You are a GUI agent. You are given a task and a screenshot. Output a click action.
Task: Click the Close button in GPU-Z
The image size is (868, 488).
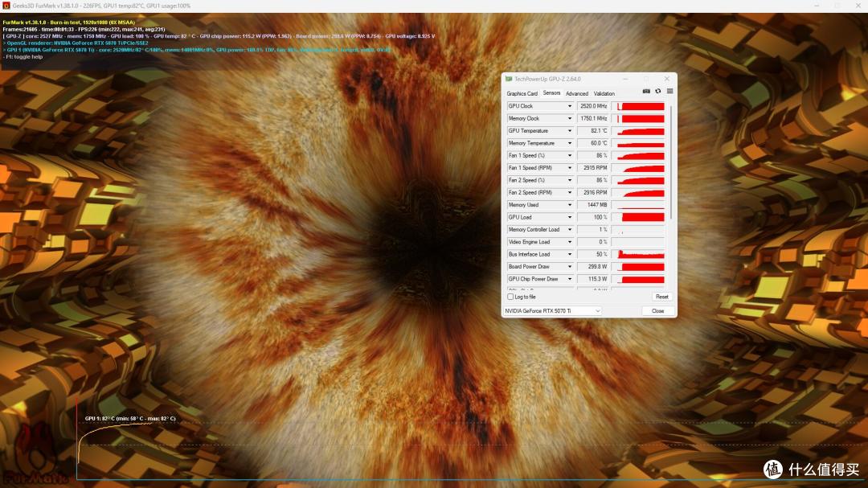point(657,311)
